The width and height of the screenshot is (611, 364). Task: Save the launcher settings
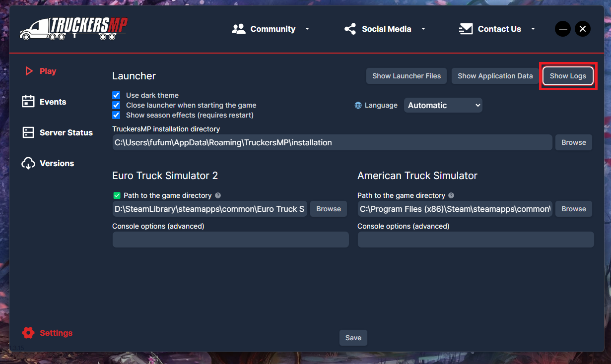tap(353, 338)
